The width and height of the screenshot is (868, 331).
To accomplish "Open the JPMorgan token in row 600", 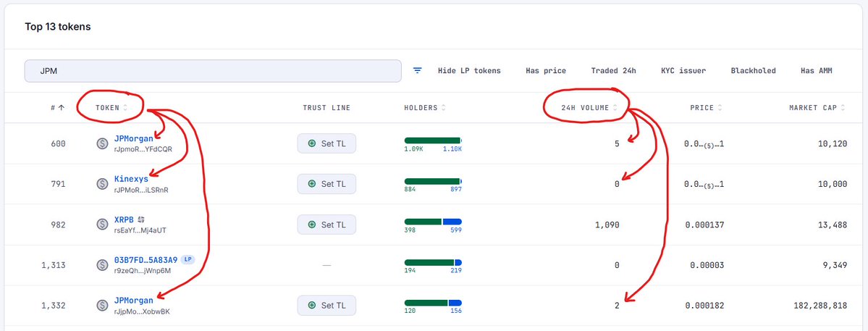I will 133,139.
